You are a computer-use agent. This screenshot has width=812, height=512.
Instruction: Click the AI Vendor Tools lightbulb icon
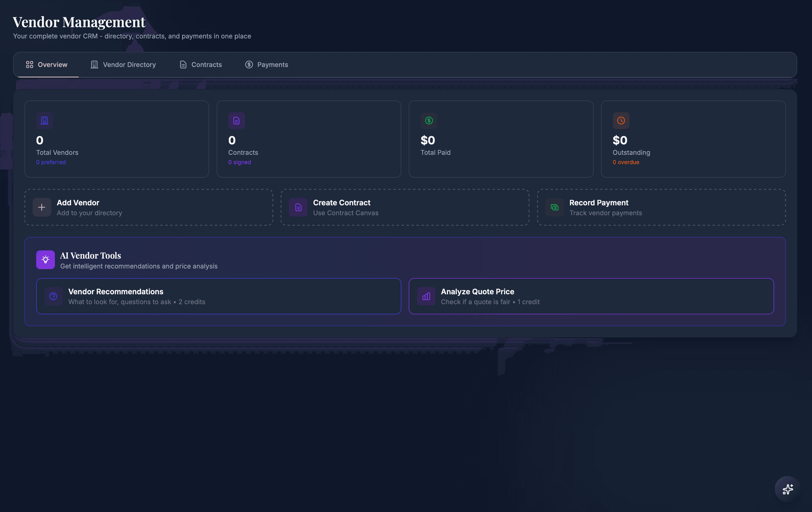(46, 259)
